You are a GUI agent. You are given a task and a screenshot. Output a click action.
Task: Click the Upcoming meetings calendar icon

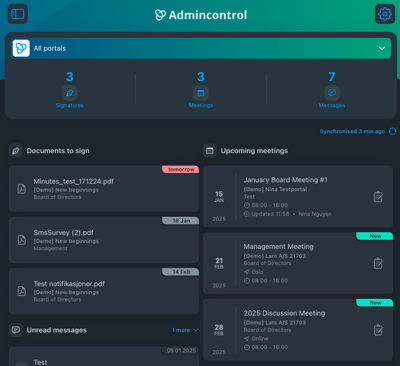coord(210,151)
